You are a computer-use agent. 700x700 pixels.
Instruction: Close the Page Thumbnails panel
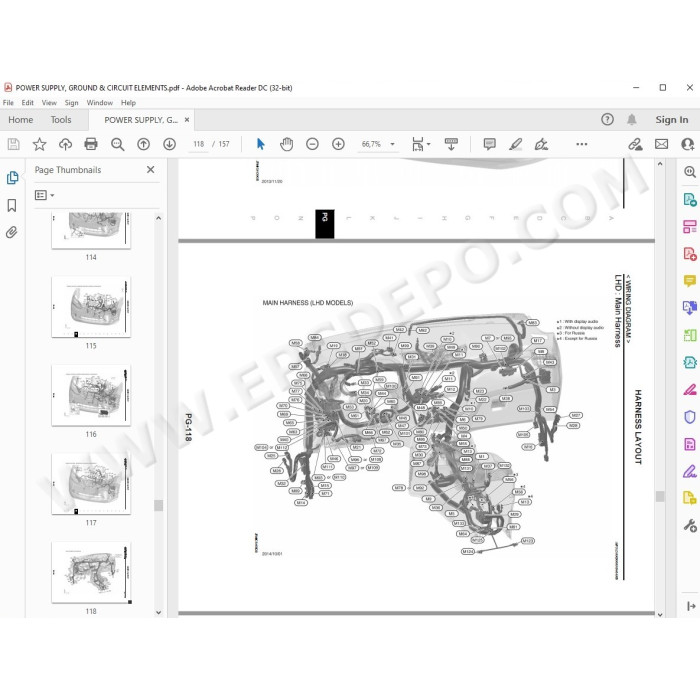pyautogui.click(x=150, y=170)
